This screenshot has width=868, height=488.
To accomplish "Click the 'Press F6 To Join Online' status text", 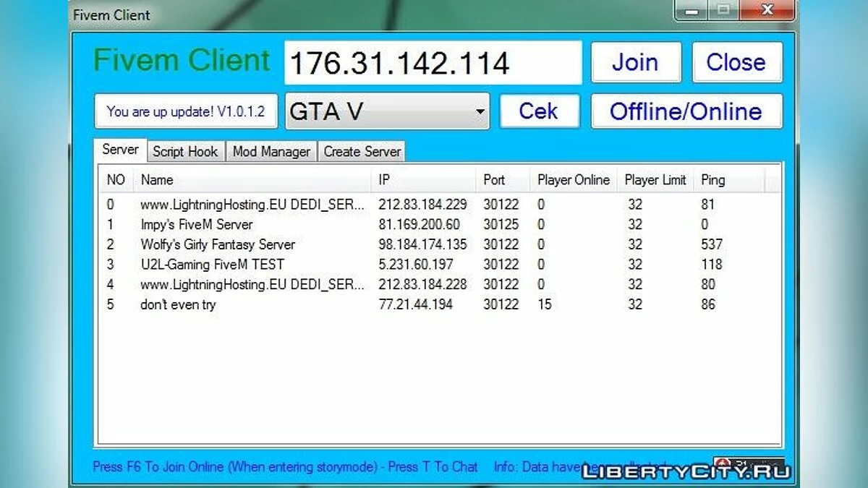I will tap(285, 467).
